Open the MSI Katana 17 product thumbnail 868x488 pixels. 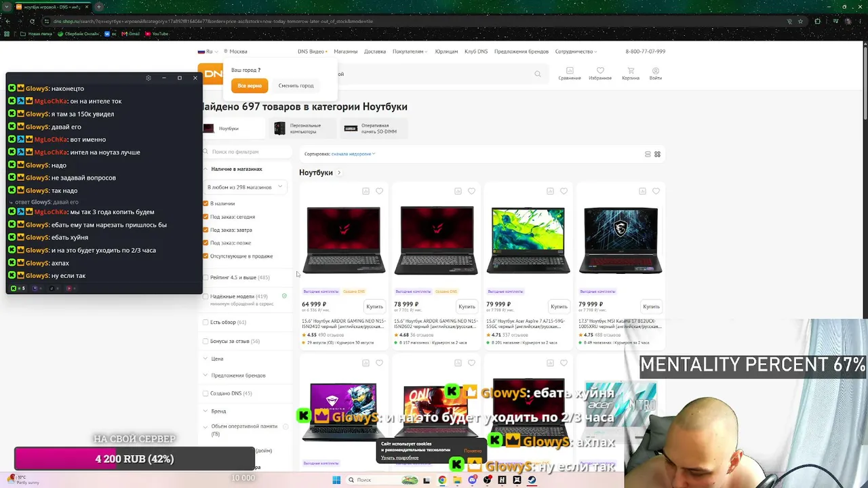(x=620, y=241)
